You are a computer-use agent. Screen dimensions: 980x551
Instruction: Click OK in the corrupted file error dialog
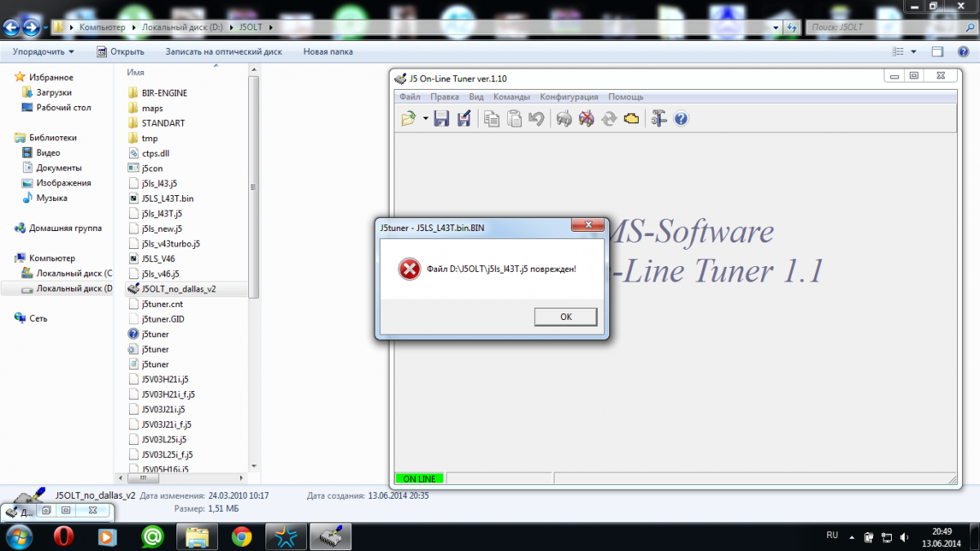[x=565, y=317]
